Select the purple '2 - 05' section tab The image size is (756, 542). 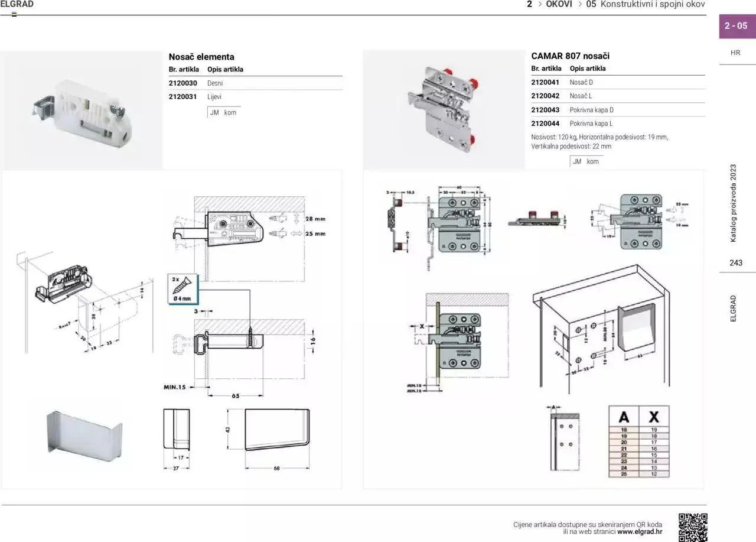(x=737, y=26)
